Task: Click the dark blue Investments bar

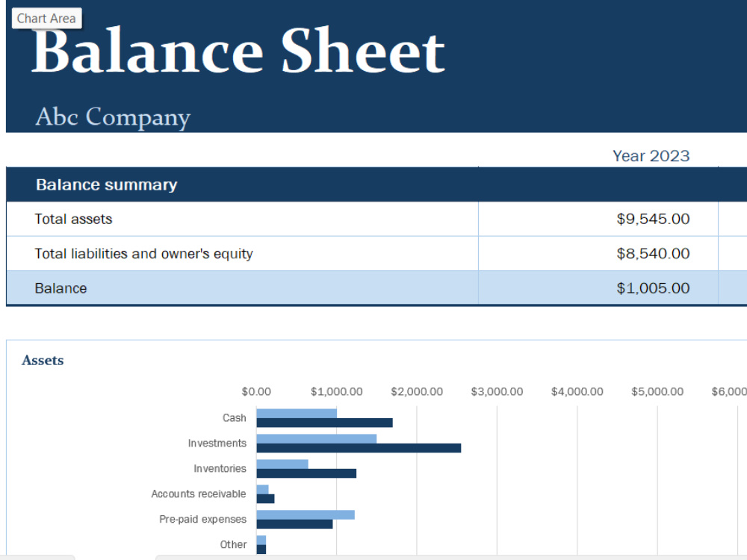Action: (x=359, y=448)
